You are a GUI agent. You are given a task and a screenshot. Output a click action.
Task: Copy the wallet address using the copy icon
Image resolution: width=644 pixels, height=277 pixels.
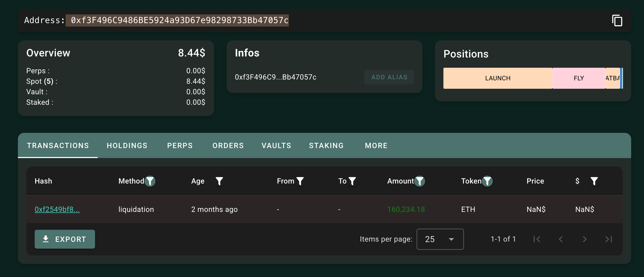pyautogui.click(x=617, y=20)
